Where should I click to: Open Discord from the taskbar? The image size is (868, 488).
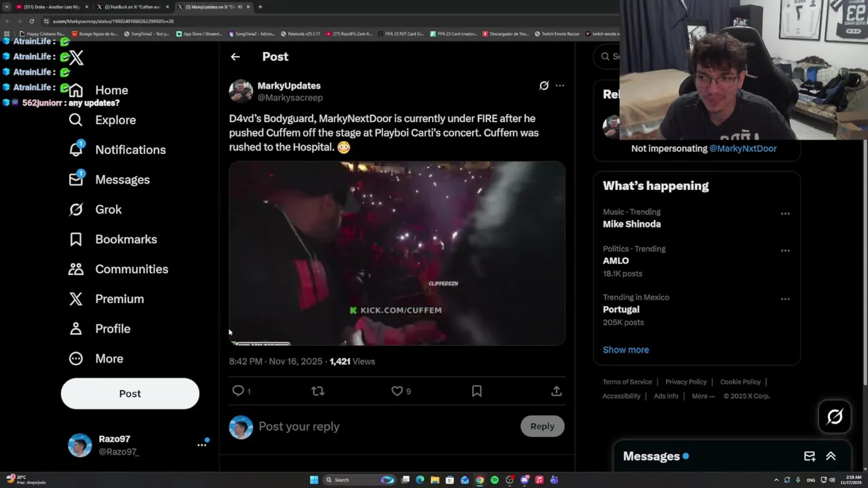[524, 480]
